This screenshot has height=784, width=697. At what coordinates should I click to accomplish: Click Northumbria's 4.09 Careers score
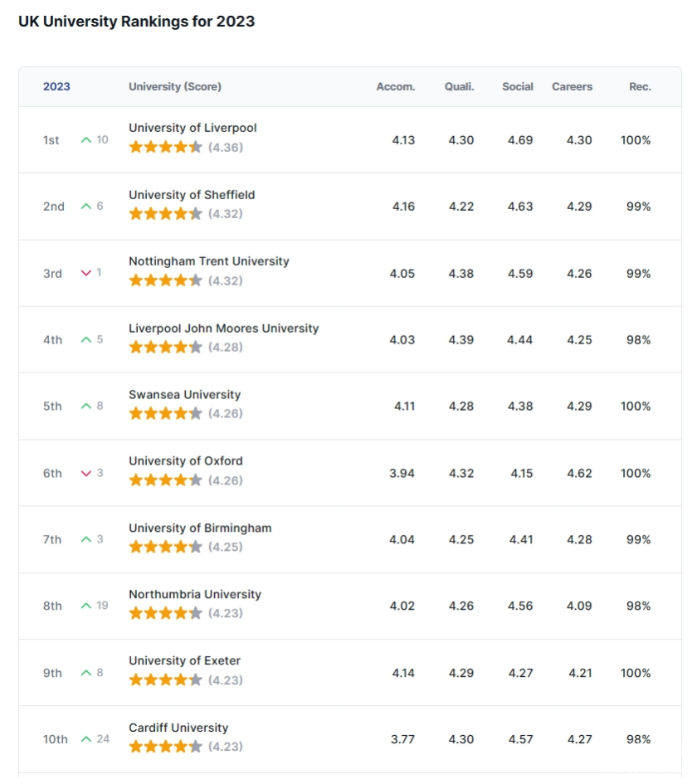pos(579,606)
